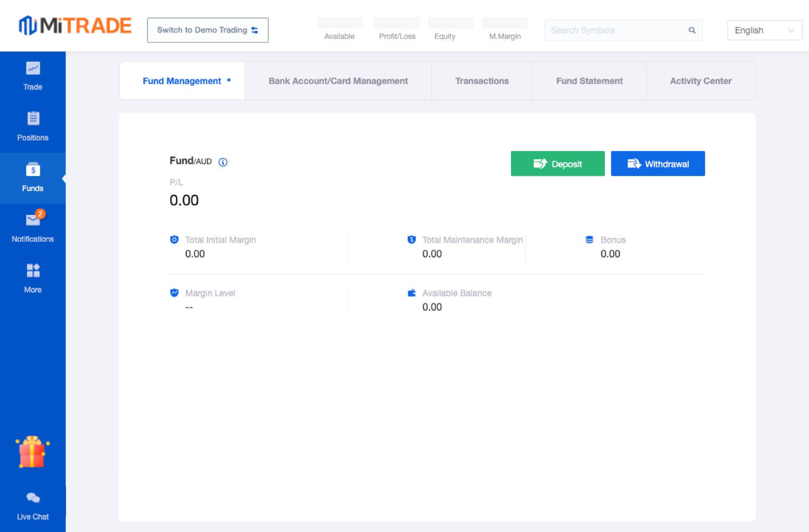
Task: Click the MiTrade logo
Action: click(x=75, y=26)
